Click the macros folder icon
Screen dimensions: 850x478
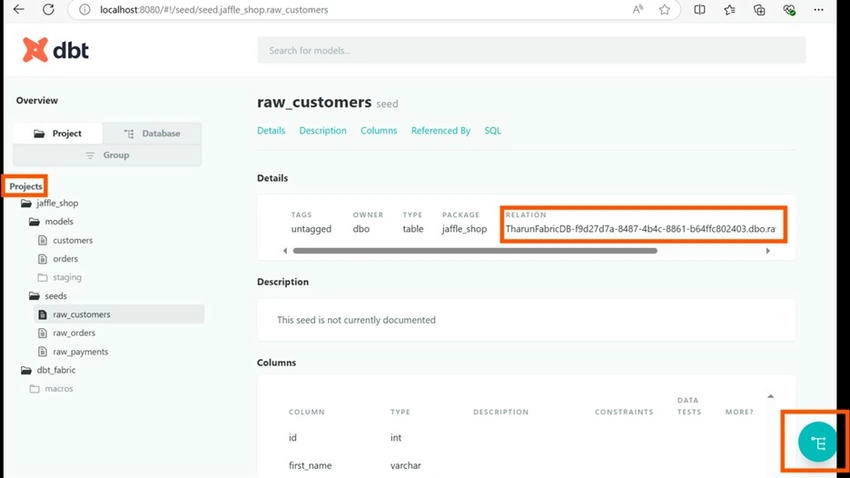(x=34, y=389)
